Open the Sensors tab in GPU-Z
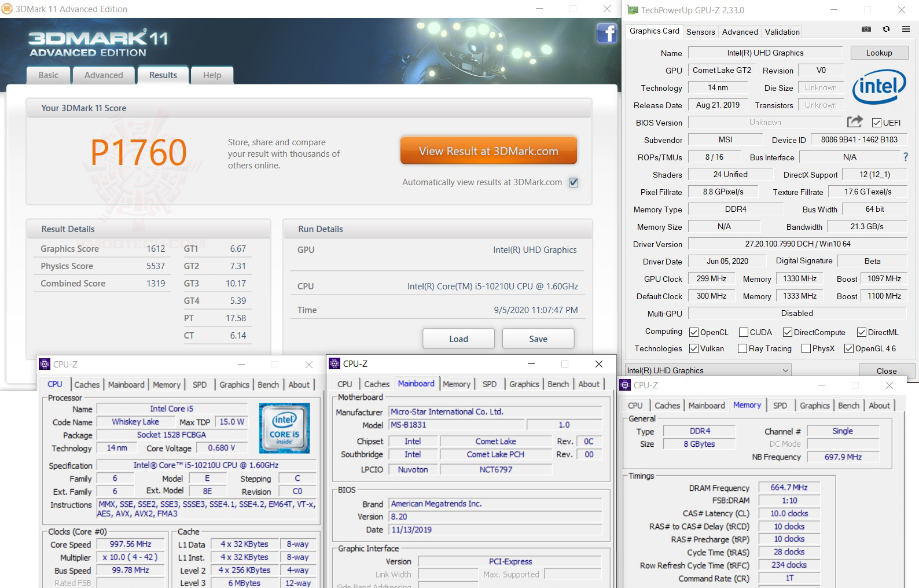Image resolution: width=919 pixels, height=588 pixels. pyautogui.click(x=700, y=32)
